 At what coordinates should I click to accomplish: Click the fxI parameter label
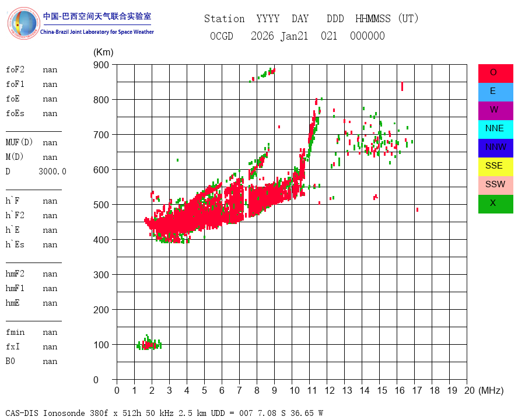point(13,346)
